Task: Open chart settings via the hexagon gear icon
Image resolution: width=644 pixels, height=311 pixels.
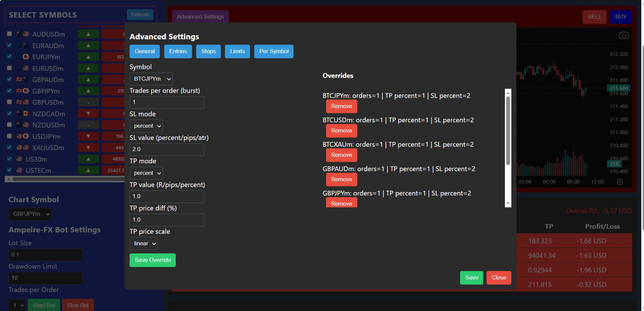Action: 620,182
